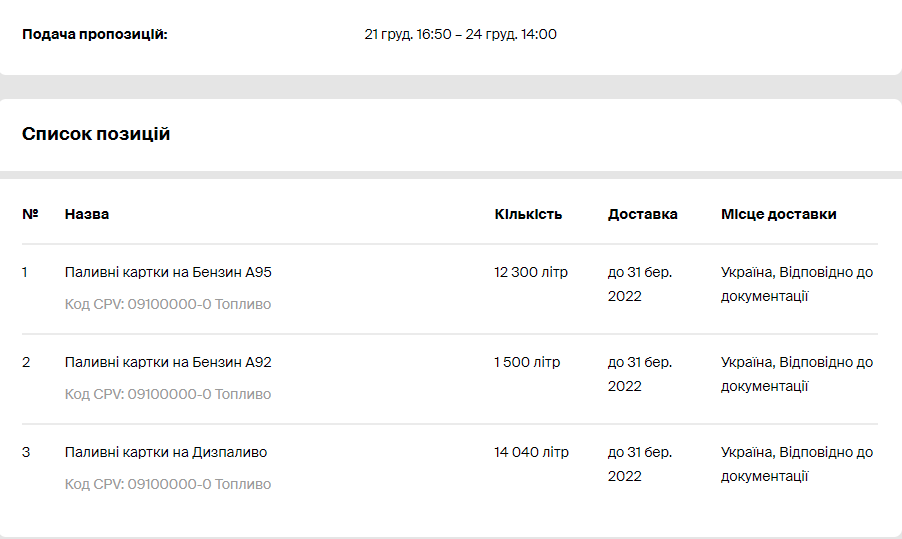Viewport: 902px width, 539px height.
Task: Open the 'Паливні картки на Бензин А95' item
Action: coord(168,272)
